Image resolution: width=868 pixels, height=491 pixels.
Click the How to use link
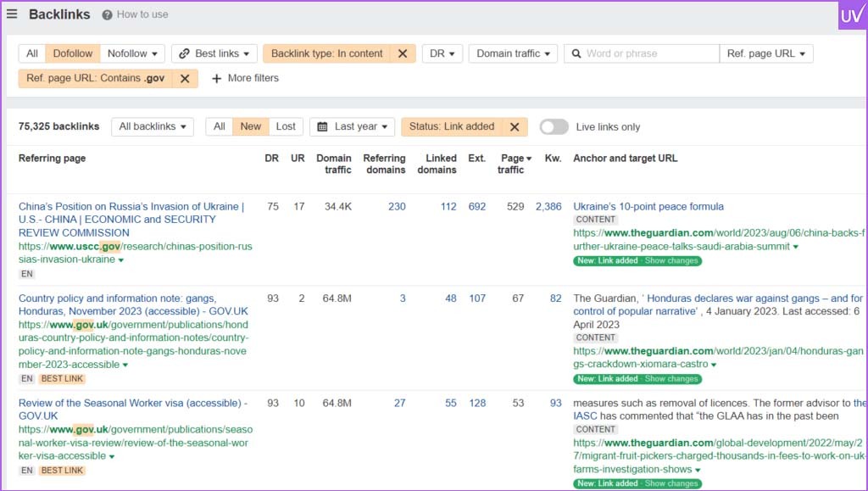pyautogui.click(x=142, y=15)
